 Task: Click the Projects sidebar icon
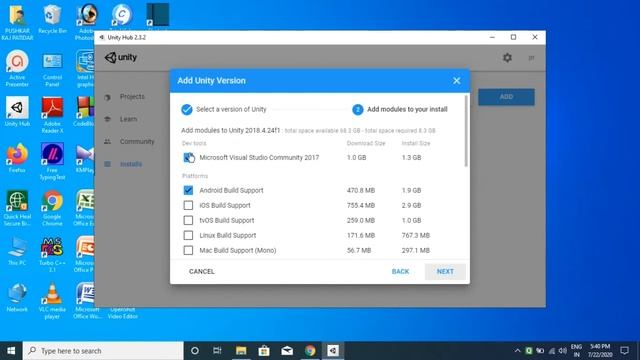pos(107,97)
